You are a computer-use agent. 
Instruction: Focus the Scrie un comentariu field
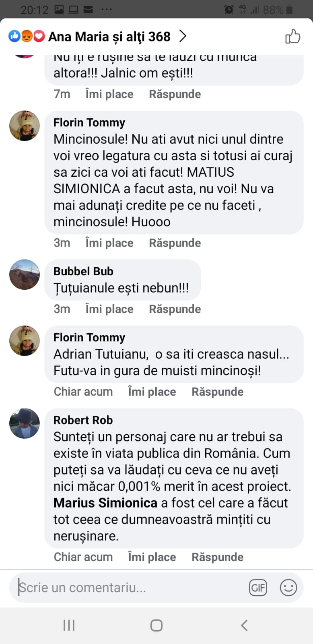point(129,588)
